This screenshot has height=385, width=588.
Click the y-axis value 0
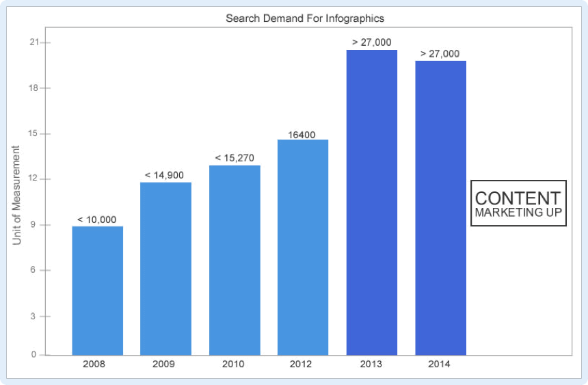tap(34, 354)
